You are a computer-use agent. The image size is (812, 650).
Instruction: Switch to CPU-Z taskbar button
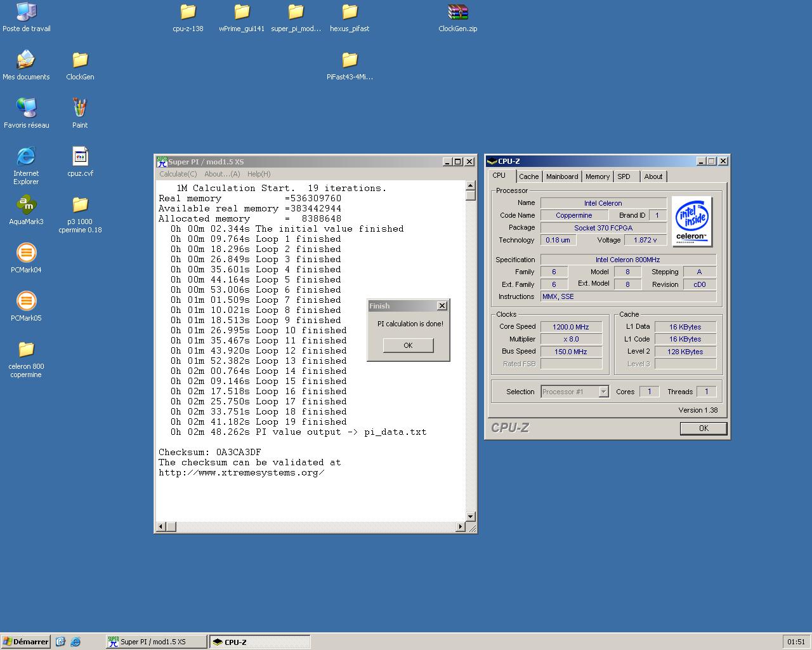(260, 642)
